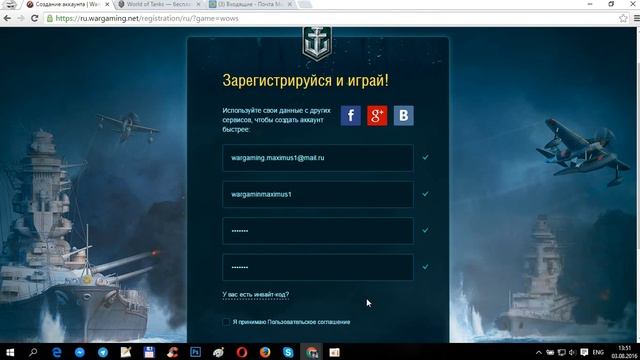The image size is (640, 360).
Task: Open the Chrome hamburger menu
Action: (636, 18)
